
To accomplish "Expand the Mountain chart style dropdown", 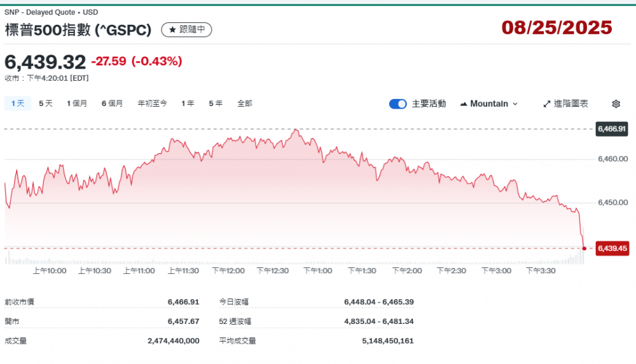I will [x=515, y=104].
